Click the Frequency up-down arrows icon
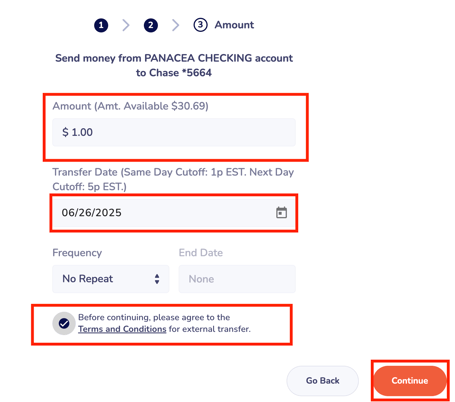 [x=157, y=279]
